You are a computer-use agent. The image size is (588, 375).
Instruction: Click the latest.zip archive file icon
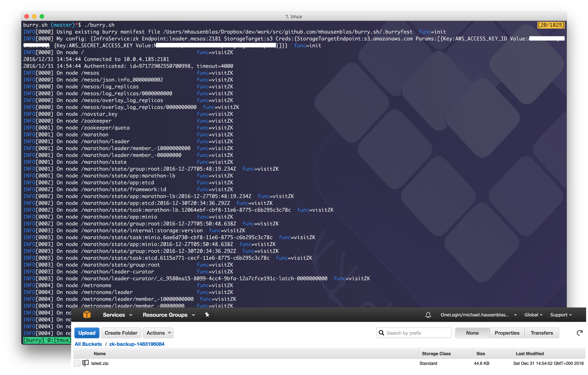click(x=85, y=363)
